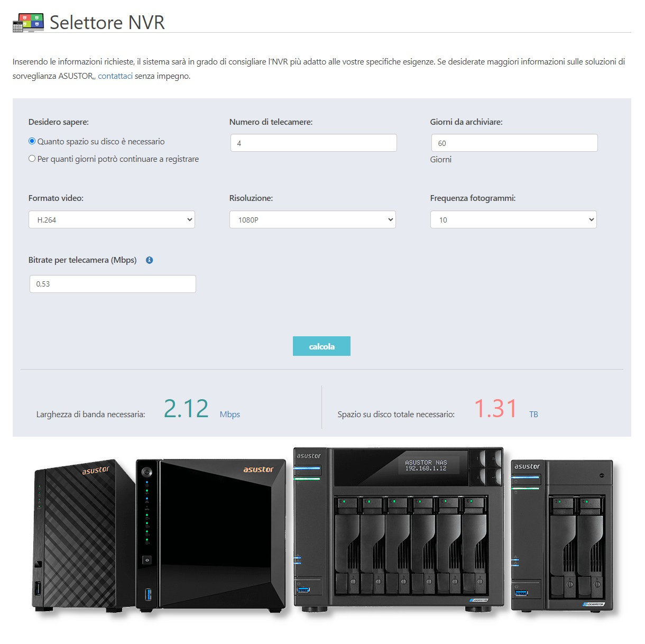Screen dimensions: 645x644
Task: Click 'Larghezza di banda necessaria:' label
Action: click(x=90, y=415)
